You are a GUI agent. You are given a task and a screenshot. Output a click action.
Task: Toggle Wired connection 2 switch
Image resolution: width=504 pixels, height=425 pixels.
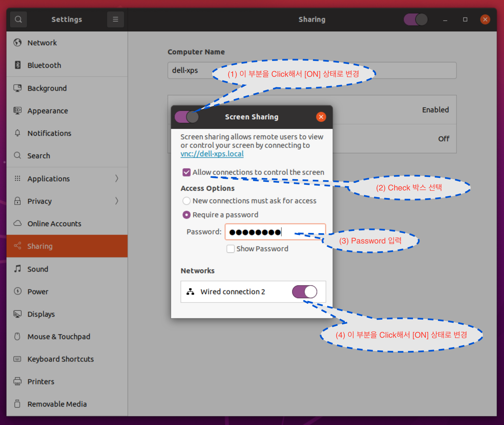(x=304, y=292)
